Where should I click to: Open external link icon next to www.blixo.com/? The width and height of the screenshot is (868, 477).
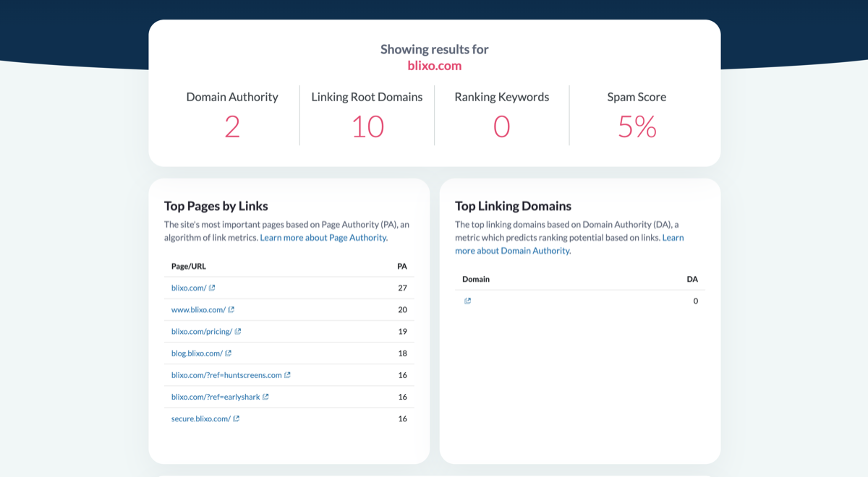[x=231, y=309]
